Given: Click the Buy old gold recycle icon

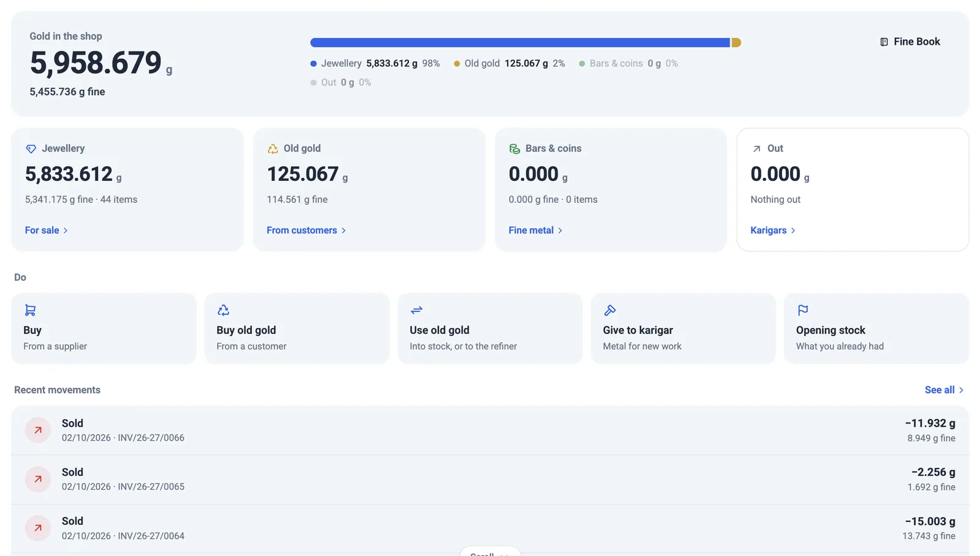Looking at the screenshot, I should tap(224, 310).
